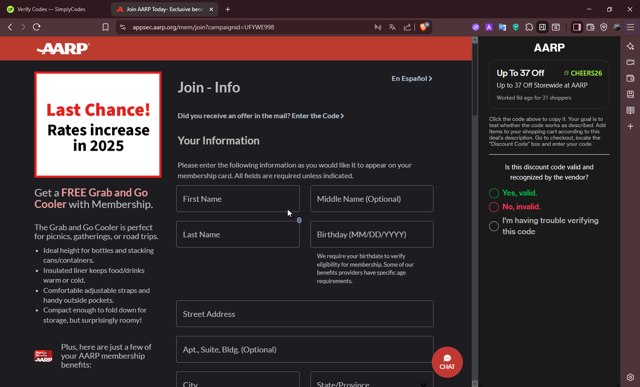Open the blue translate extension icon

(x=502, y=27)
